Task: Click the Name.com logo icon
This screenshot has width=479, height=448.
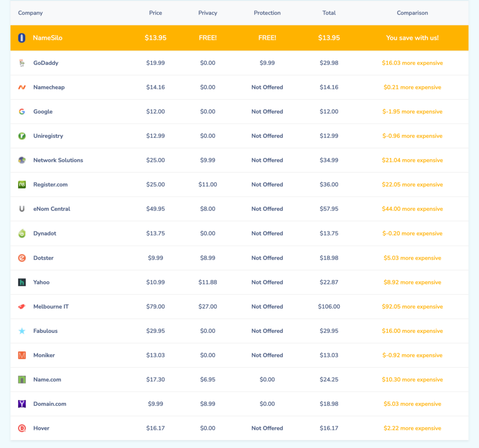Action: (x=22, y=380)
